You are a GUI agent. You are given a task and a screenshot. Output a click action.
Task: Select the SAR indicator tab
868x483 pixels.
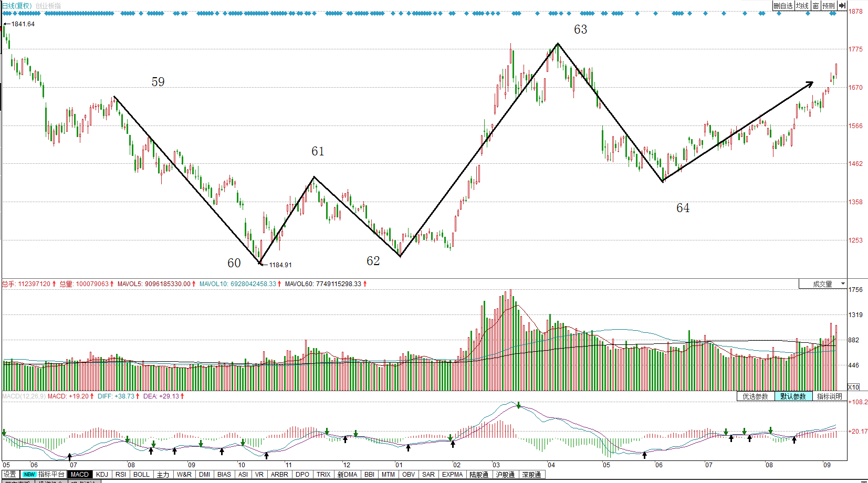pyautogui.click(x=428, y=474)
